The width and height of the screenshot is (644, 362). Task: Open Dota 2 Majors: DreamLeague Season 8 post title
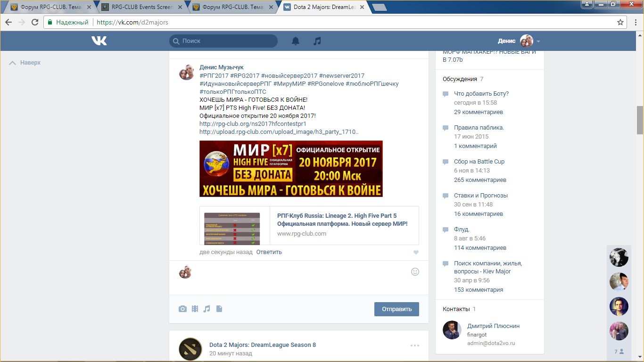[263, 345]
